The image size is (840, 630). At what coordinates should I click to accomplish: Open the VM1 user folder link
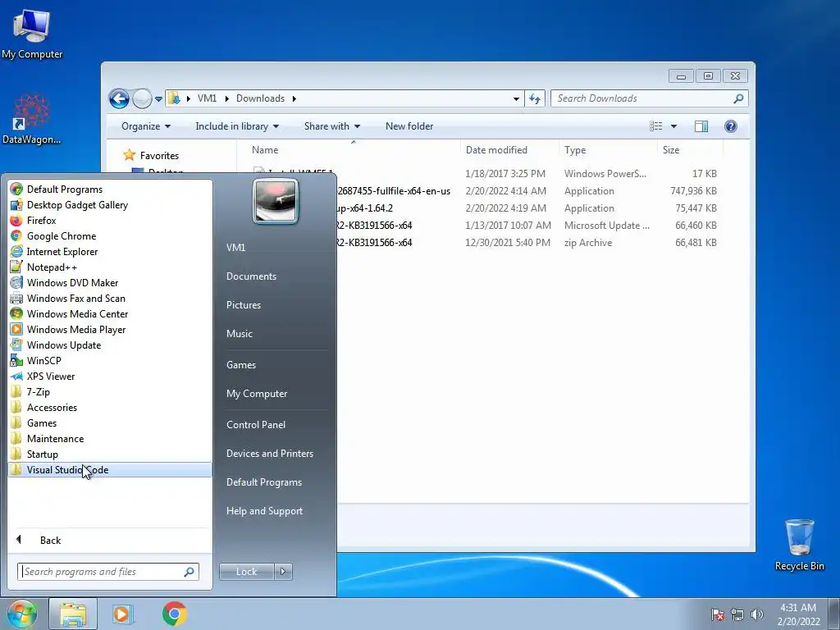(x=235, y=248)
